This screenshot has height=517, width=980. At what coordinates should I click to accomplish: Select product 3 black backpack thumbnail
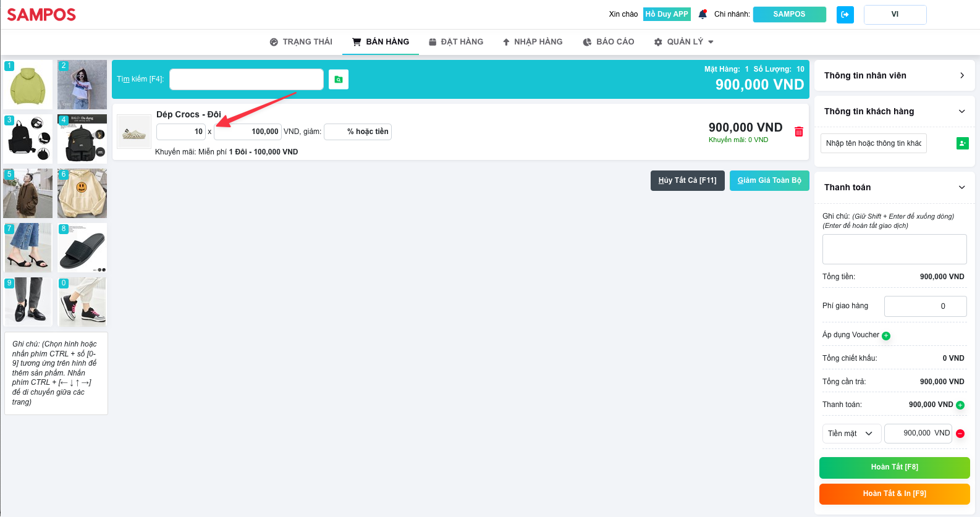(x=28, y=139)
